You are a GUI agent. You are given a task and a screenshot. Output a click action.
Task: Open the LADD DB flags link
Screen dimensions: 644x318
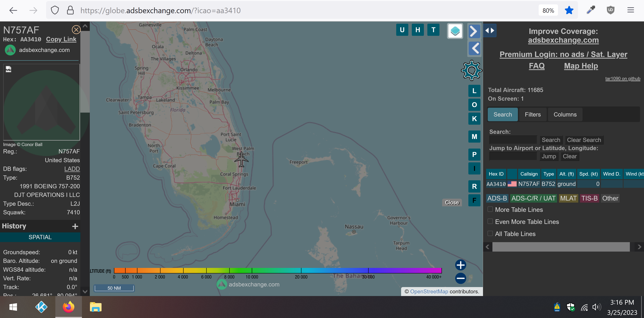click(x=72, y=169)
